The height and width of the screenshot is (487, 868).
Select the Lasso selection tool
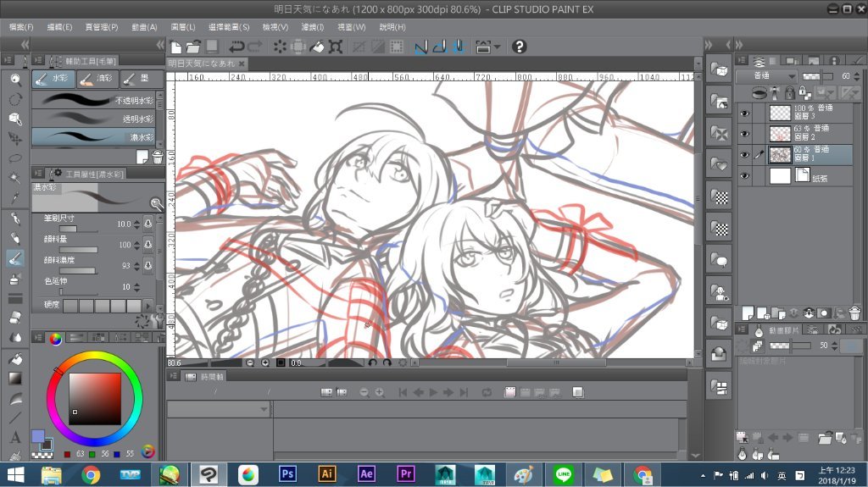click(15, 158)
